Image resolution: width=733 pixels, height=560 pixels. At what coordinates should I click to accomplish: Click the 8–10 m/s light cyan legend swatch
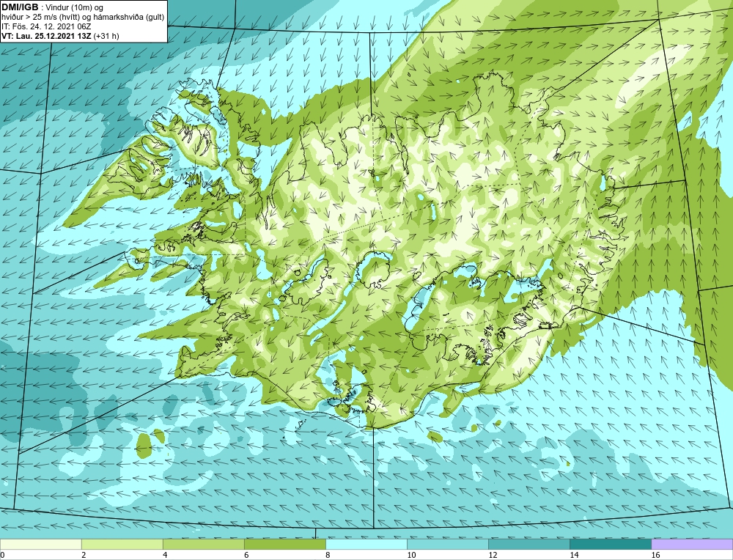click(366, 544)
